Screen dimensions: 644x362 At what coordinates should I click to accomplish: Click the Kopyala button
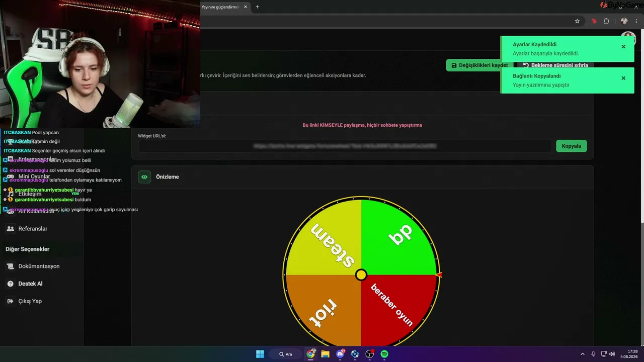571,146
